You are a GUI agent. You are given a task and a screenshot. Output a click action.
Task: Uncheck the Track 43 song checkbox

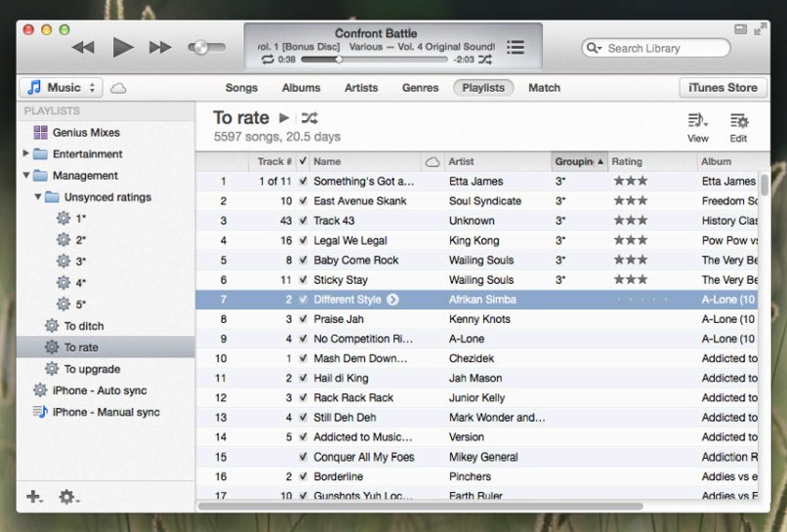click(x=303, y=221)
